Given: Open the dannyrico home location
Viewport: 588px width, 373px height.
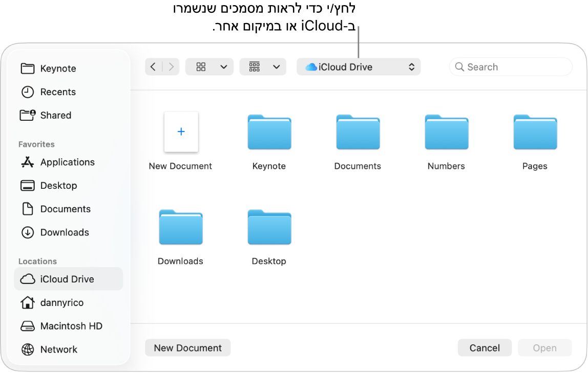Looking at the screenshot, I should tap(68, 302).
